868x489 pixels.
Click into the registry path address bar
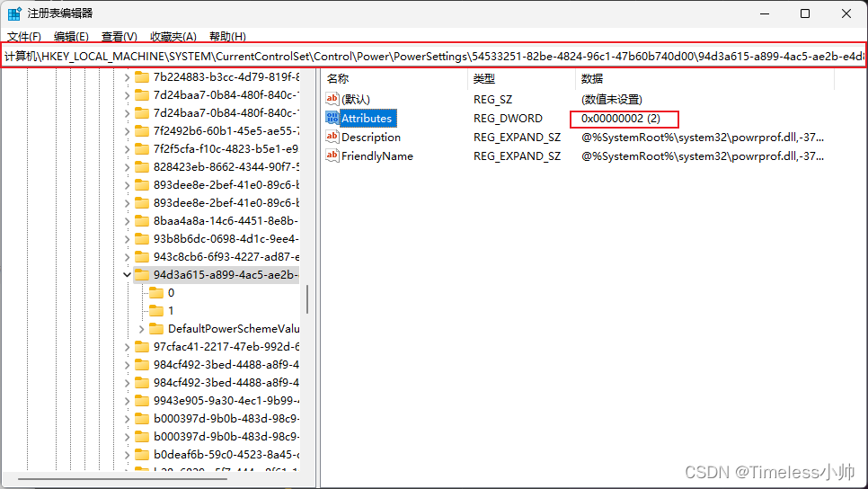point(433,56)
